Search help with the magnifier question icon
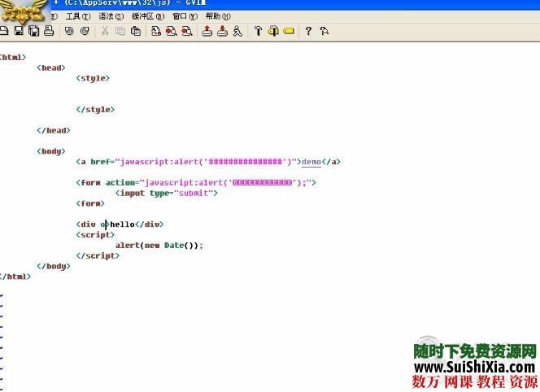The image size is (540, 392). [324, 31]
